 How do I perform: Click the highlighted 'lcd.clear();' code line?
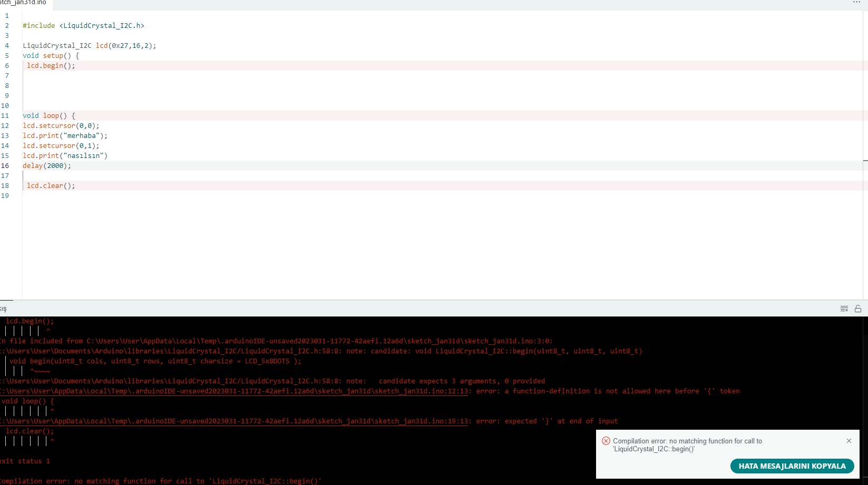coord(51,186)
